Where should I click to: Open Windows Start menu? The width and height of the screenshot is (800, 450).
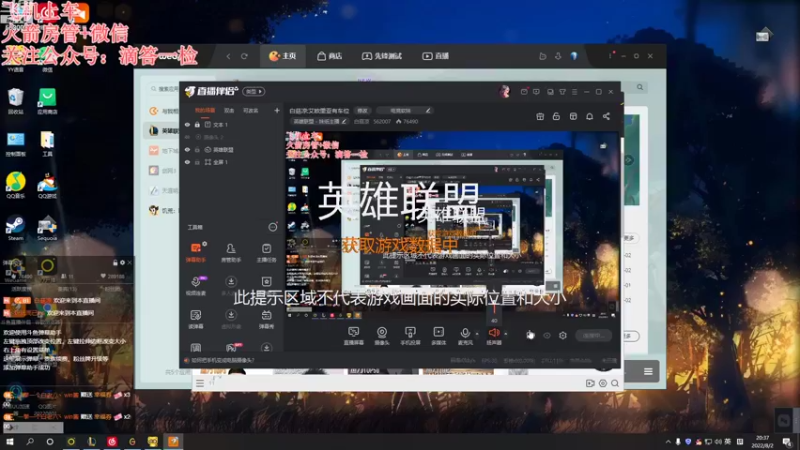point(9,441)
